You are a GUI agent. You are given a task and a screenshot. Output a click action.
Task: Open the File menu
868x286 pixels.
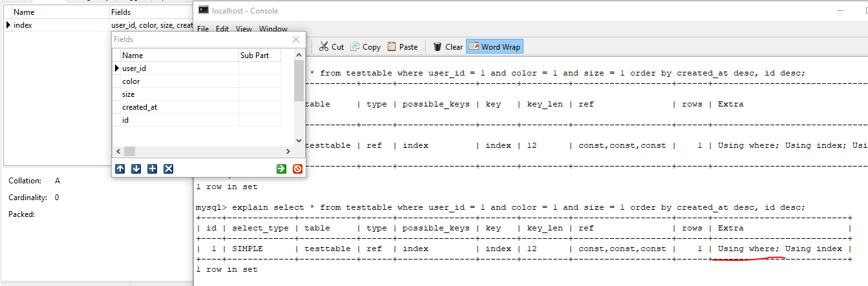pos(203,29)
